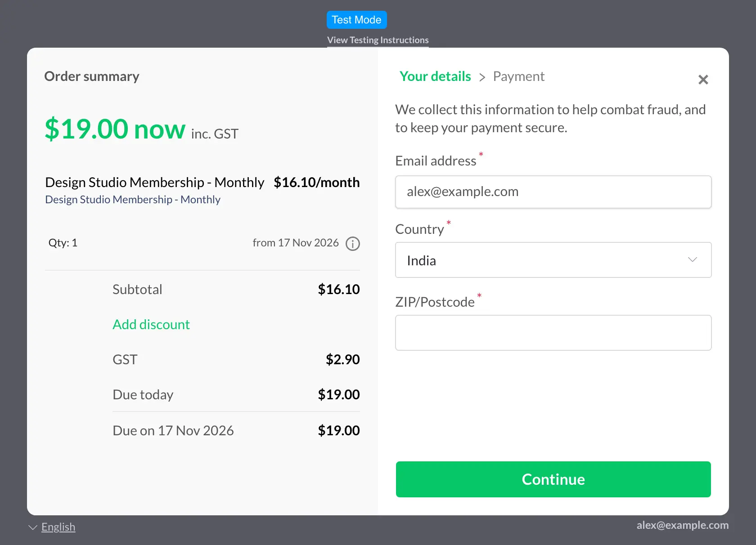Select the Your details step
The image size is (756, 545).
coord(435,76)
